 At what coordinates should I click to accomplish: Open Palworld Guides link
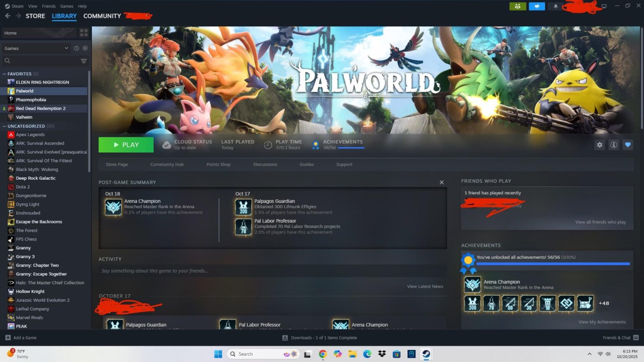point(306,164)
